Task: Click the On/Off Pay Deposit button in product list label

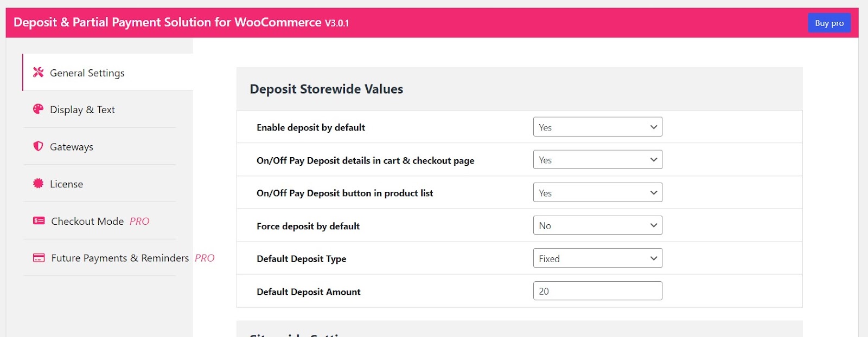Action: pyautogui.click(x=344, y=193)
